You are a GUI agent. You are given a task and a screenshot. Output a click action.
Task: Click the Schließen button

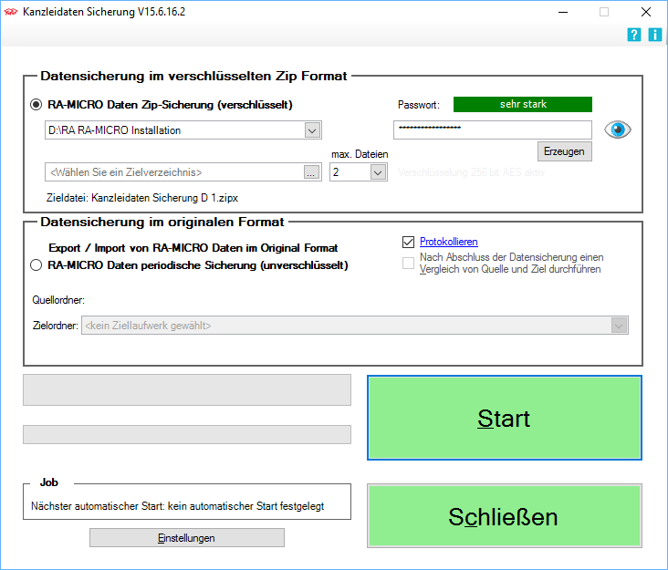coord(504,516)
